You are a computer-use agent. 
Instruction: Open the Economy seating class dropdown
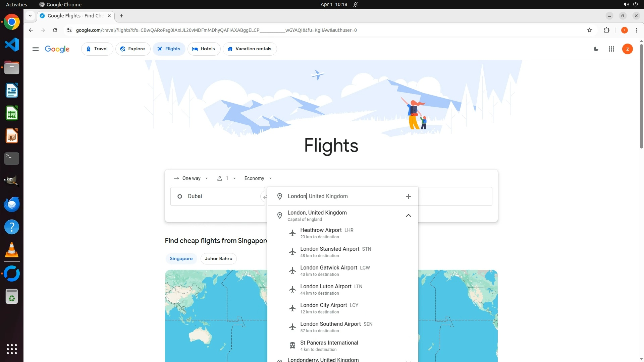pyautogui.click(x=258, y=178)
